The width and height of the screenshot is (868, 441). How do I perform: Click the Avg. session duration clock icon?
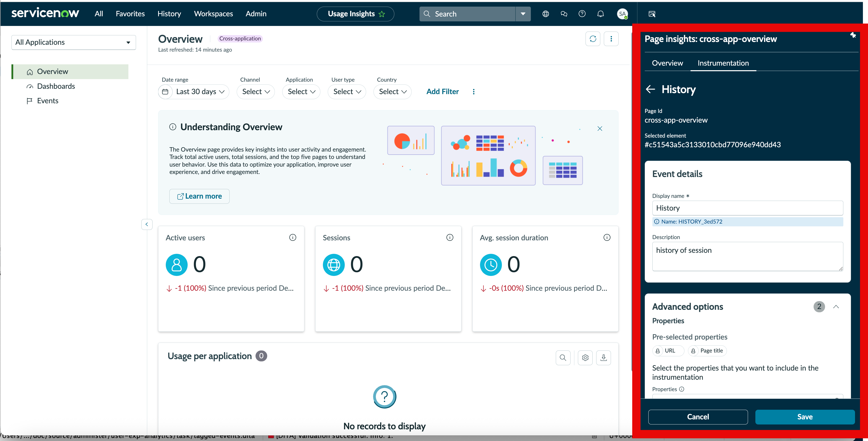491,265
